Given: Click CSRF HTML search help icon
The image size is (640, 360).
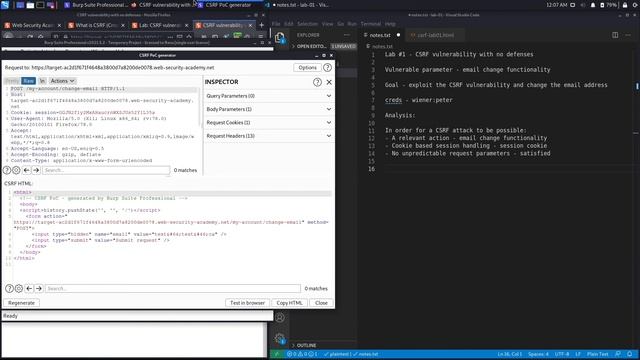Looking at the screenshot, I should pos(9,289).
